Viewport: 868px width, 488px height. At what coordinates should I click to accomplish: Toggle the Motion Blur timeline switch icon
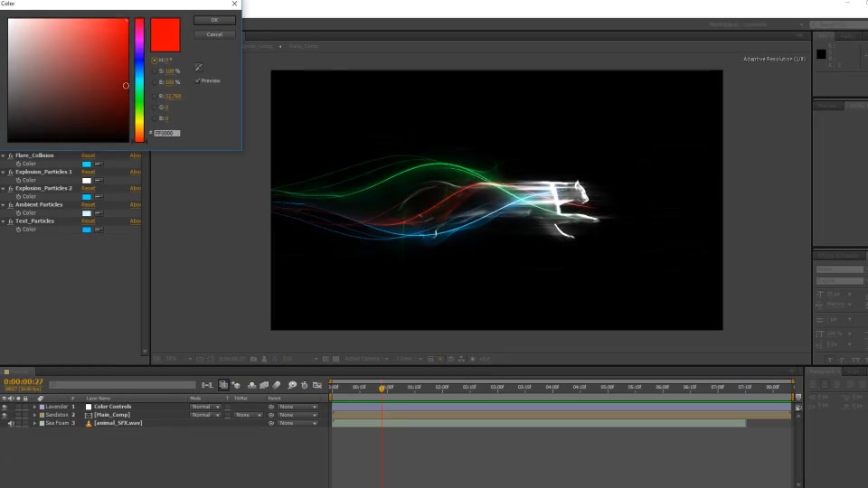pyautogui.click(x=277, y=385)
